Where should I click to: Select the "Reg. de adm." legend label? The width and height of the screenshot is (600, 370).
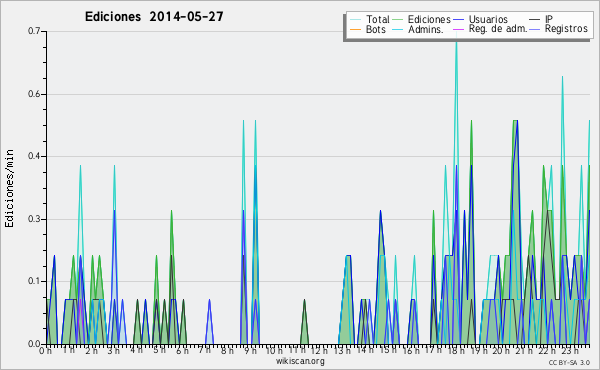click(x=498, y=29)
